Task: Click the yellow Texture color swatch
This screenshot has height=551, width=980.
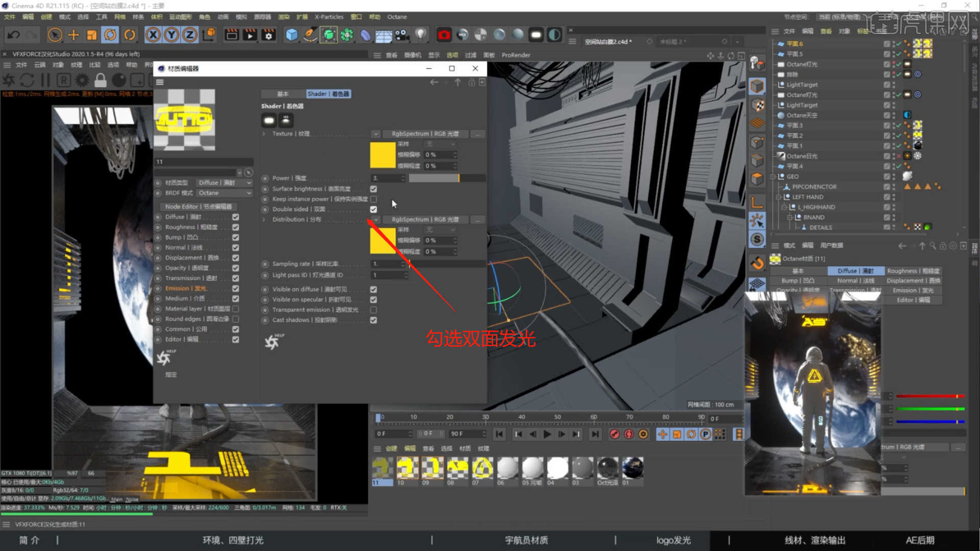Action: tap(382, 155)
